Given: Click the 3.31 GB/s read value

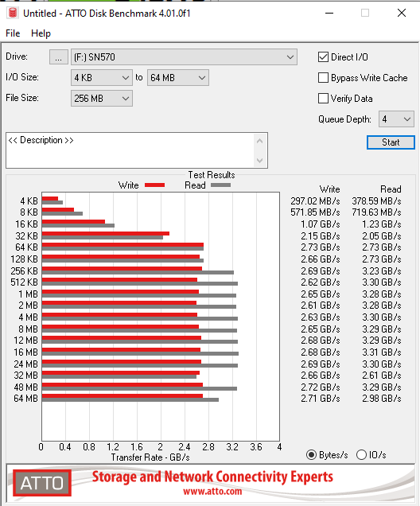Looking at the screenshot, I should coord(382,352).
